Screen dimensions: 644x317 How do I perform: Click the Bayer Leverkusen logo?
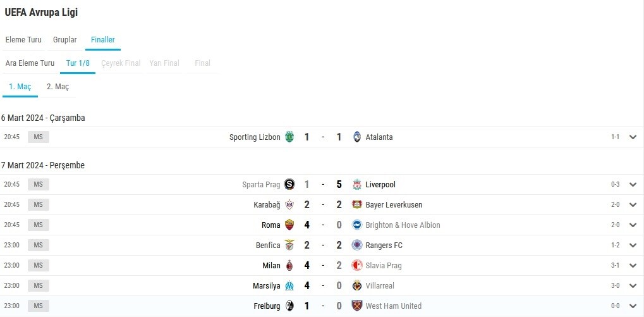[x=357, y=205]
